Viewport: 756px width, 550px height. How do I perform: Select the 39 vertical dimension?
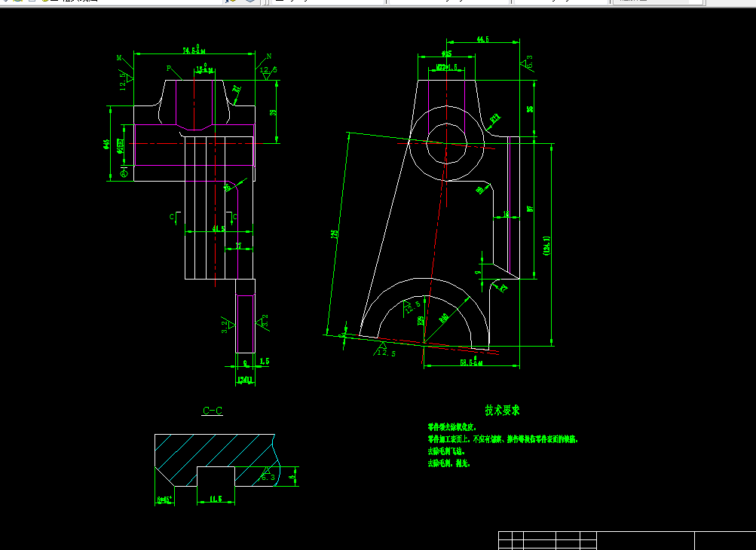point(274,112)
